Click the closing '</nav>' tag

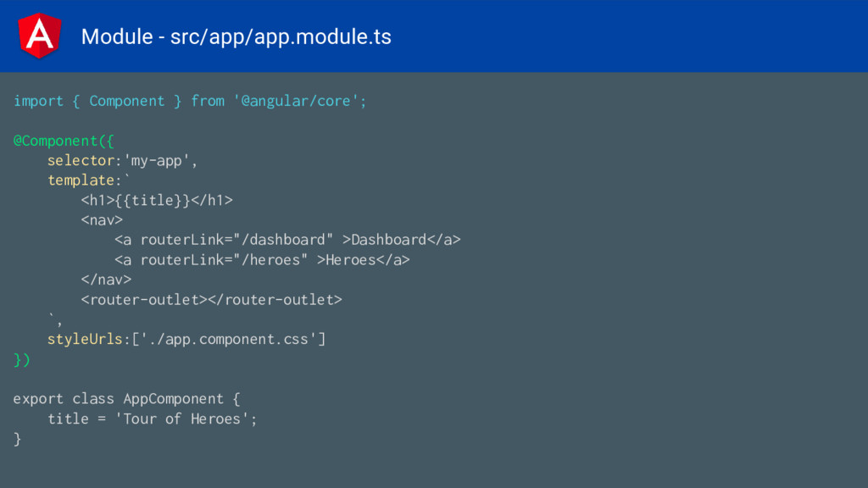tap(106, 280)
